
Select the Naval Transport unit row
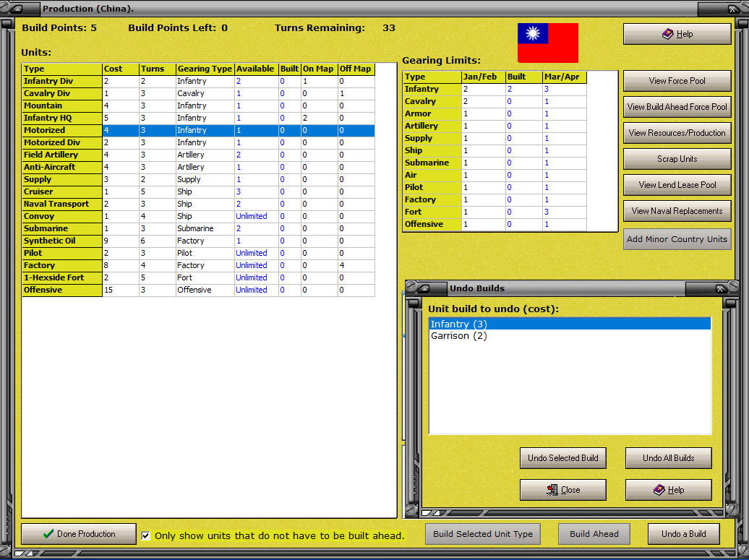click(198, 204)
